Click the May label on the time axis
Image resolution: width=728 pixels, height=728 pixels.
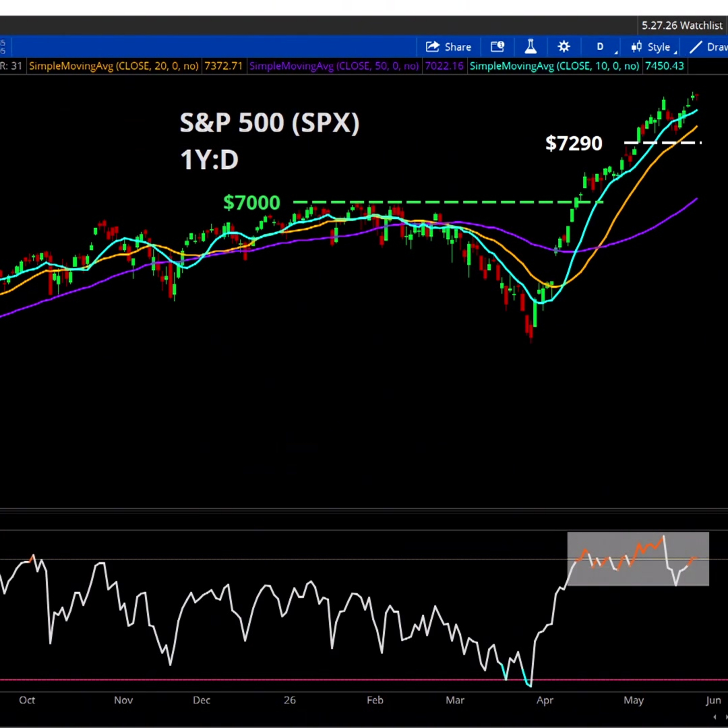click(633, 700)
